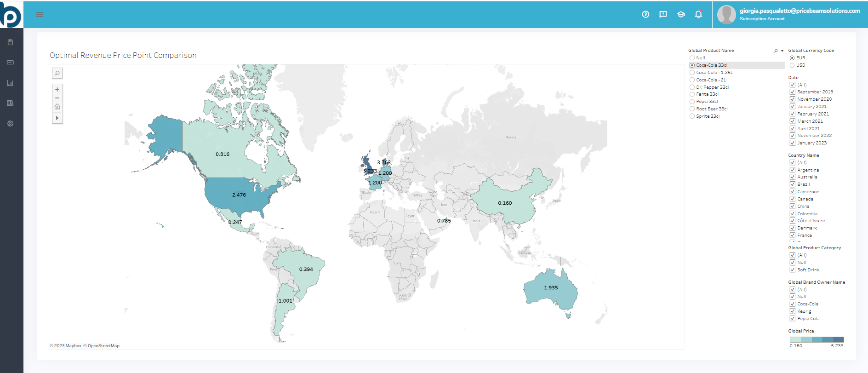Uncheck April 2021 date

coord(793,129)
